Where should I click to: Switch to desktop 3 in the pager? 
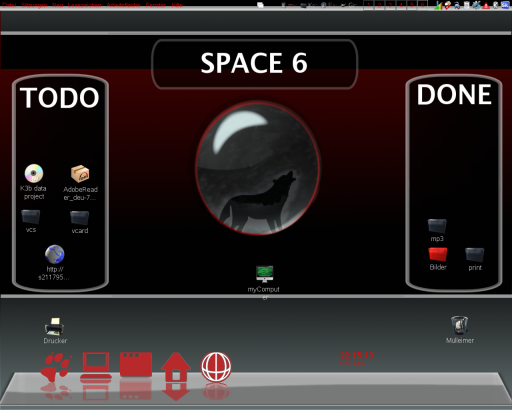click(x=390, y=5)
